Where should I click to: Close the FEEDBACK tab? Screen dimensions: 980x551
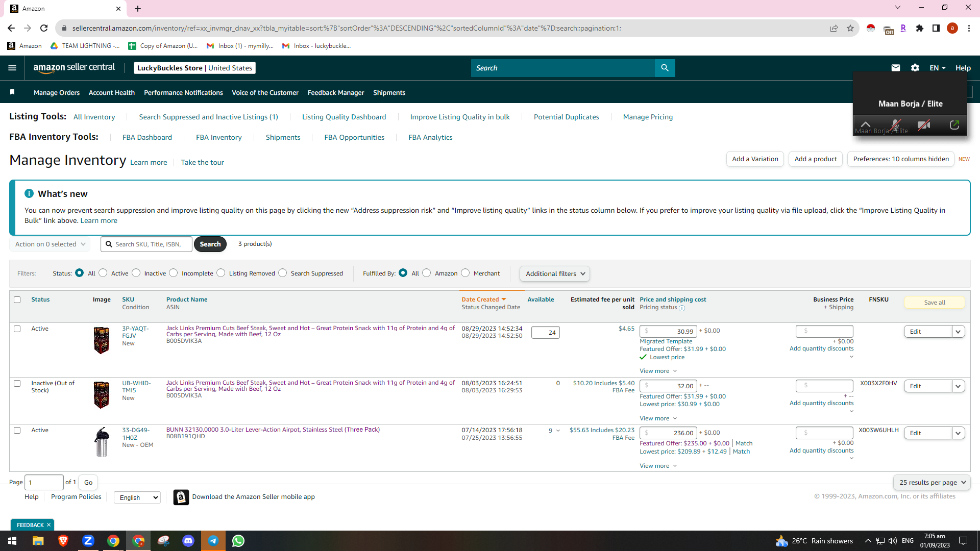tap(49, 525)
